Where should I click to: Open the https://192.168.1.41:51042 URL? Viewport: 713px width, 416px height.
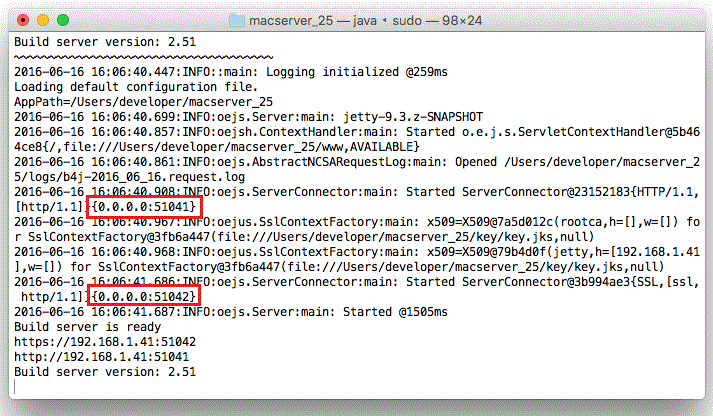coord(105,341)
